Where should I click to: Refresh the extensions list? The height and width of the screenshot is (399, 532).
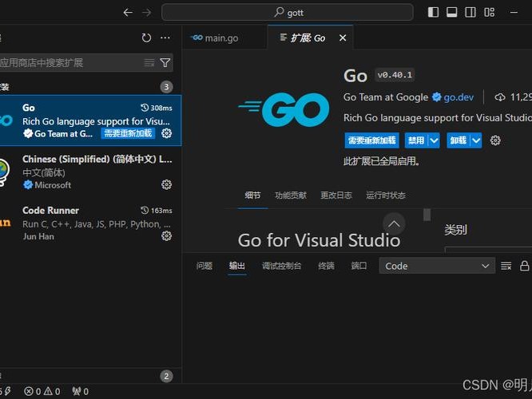(x=146, y=38)
